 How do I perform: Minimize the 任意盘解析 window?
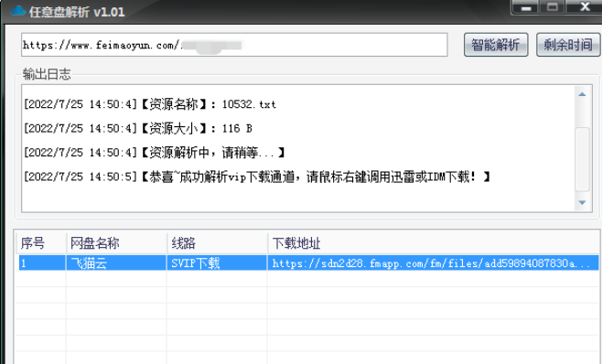(525, 7)
